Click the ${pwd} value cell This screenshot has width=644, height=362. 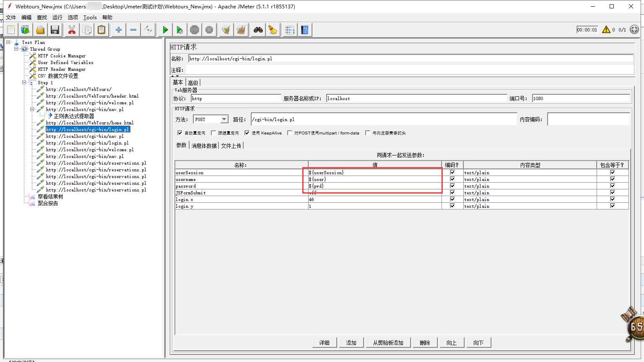375,186
